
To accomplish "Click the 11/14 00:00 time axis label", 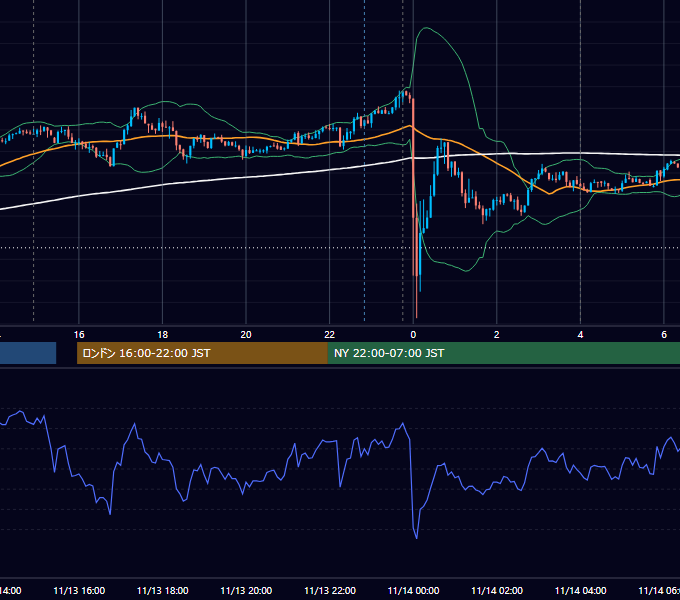I will tap(413, 590).
